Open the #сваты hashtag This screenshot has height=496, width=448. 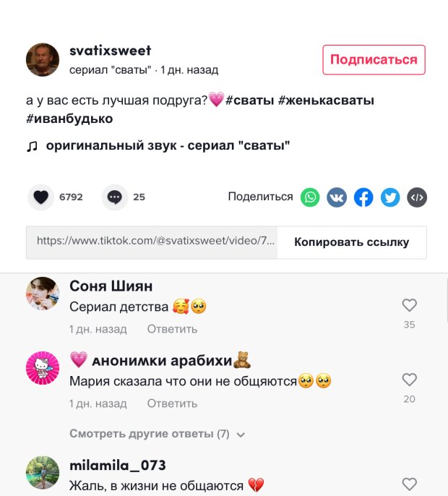[x=249, y=101]
